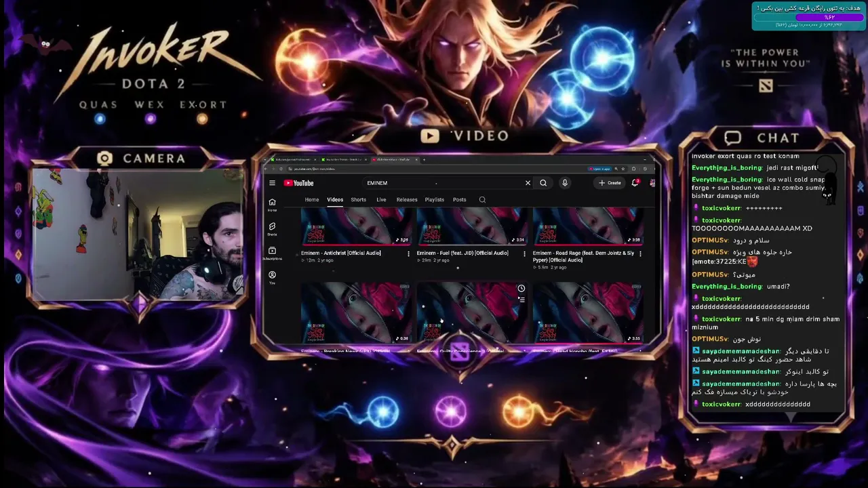The width and height of the screenshot is (868, 488).
Task: Open Subscriptions in the sidebar
Action: [x=272, y=253]
